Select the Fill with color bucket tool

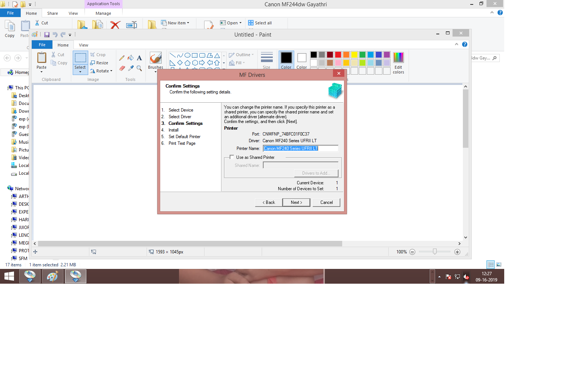131,58
